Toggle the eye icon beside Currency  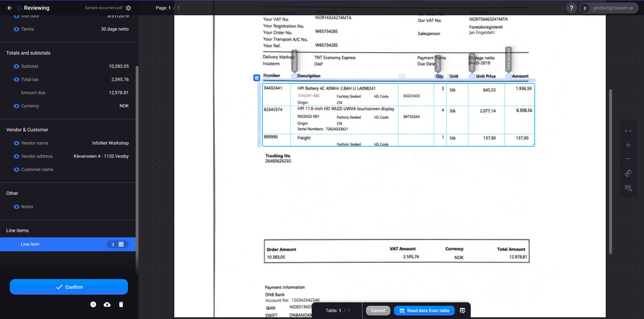16,106
